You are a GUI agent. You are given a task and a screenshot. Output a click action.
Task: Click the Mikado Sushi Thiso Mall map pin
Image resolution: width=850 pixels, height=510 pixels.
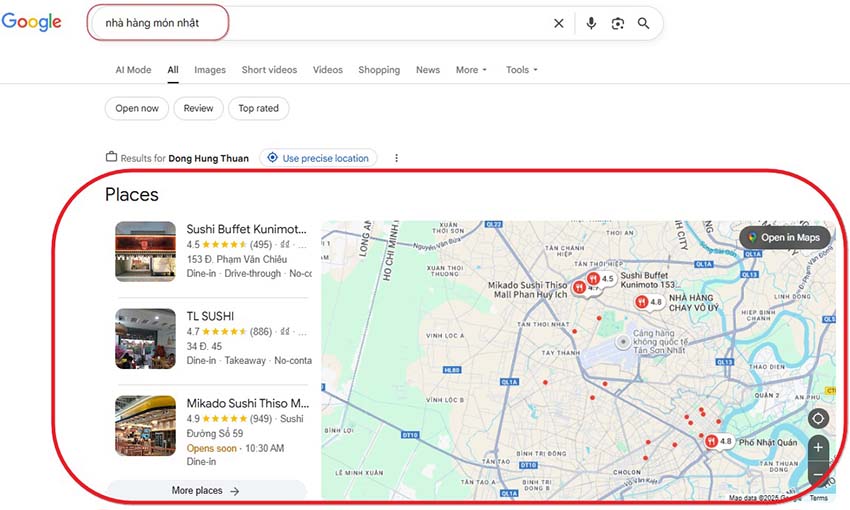pyautogui.click(x=579, y=288)
